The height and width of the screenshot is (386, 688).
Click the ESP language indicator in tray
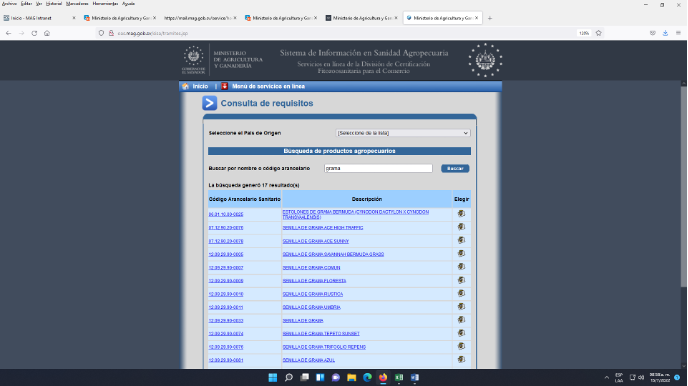click(x=619, y=378)
